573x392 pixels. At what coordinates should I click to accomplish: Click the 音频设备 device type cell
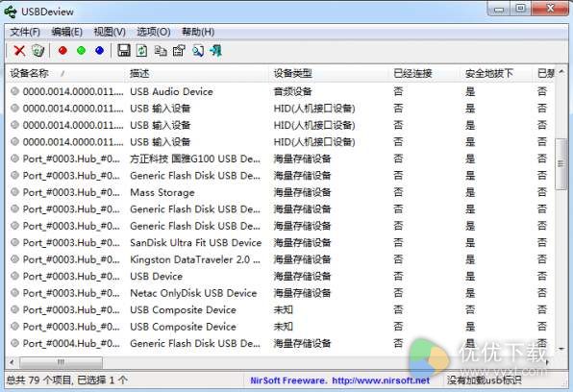pos(292,91)
